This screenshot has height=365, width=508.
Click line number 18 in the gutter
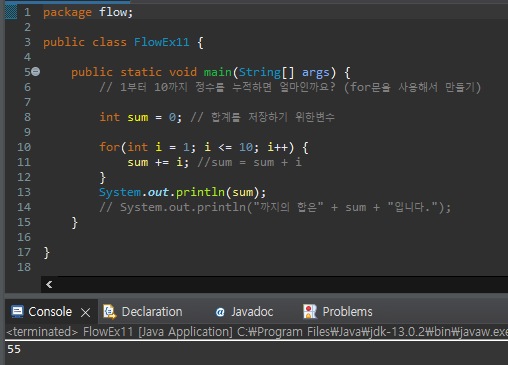click(x=24, y=267)
